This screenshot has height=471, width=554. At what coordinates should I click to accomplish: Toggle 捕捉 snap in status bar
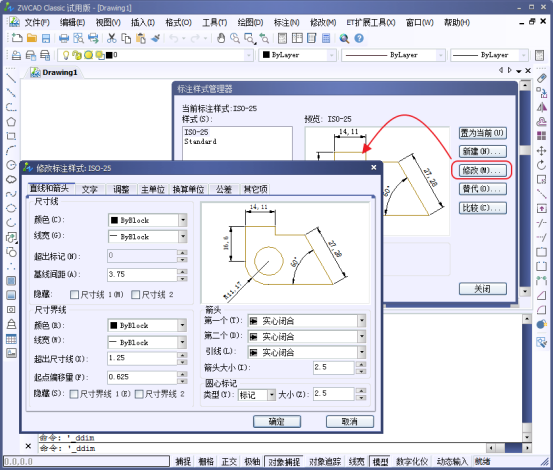[183, 461]
